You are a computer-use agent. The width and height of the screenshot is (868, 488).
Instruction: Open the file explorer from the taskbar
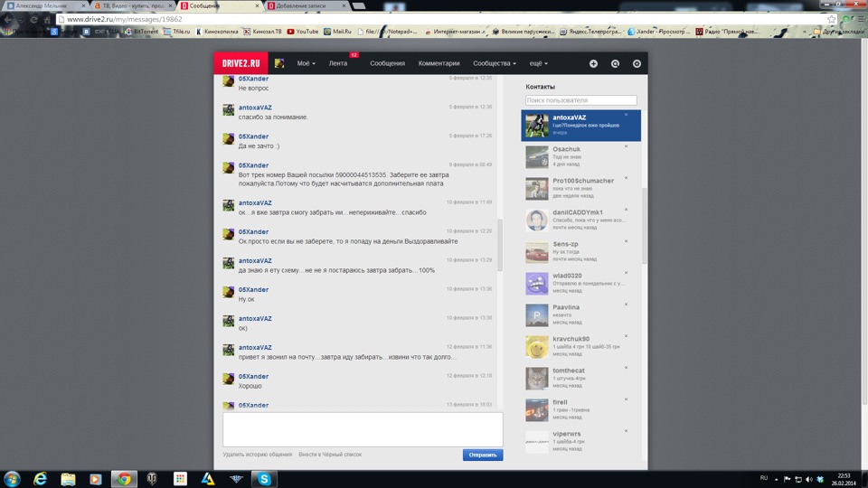[68, 479]
